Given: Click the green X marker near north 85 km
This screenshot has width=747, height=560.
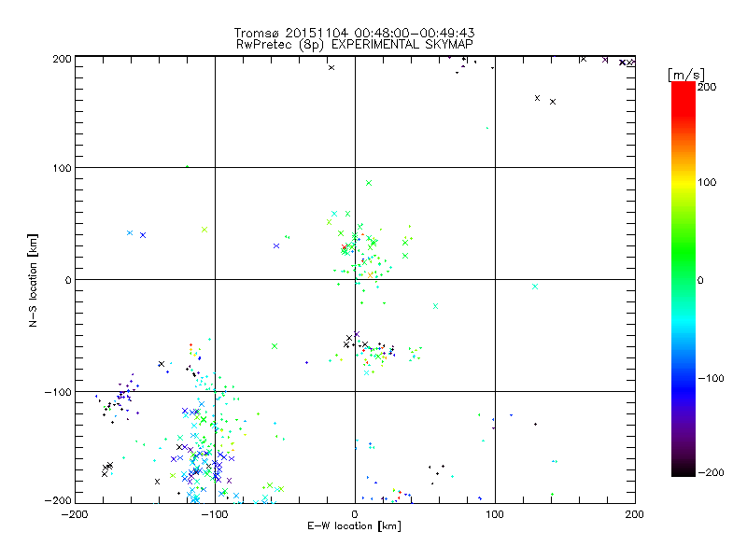Looking at the screenshot, I should [x=369, y=183].
